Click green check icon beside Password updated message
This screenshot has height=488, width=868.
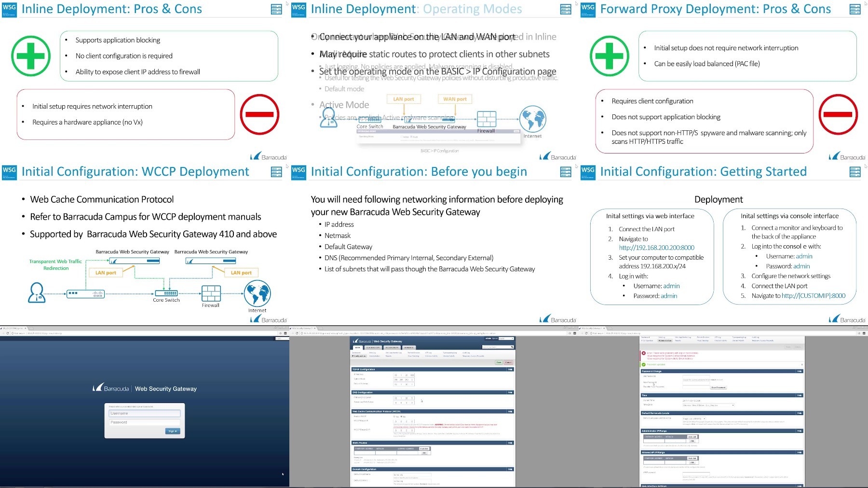644,364
